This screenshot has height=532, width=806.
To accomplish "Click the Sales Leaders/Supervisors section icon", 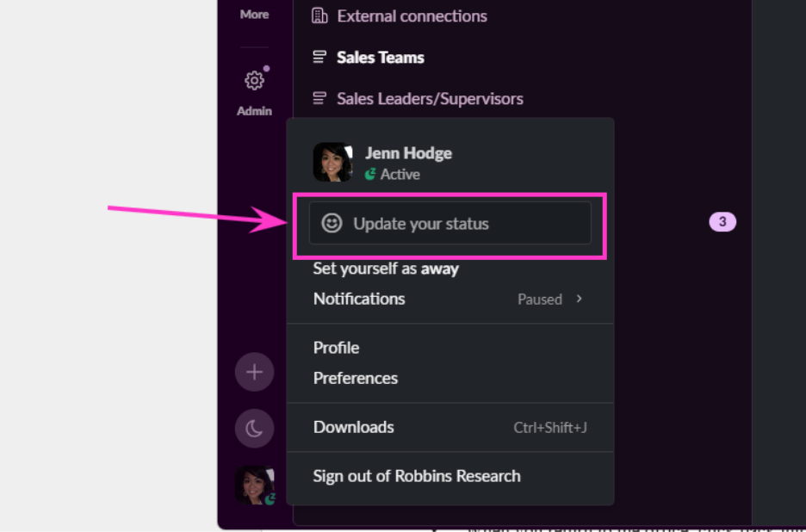I will tap(319, 97).
